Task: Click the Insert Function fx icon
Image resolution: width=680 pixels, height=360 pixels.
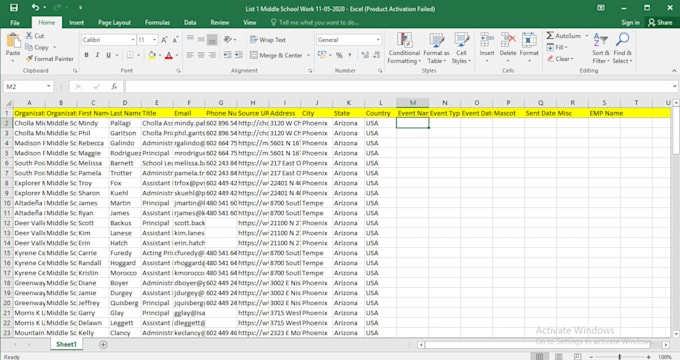Action: tap(114, 86)
